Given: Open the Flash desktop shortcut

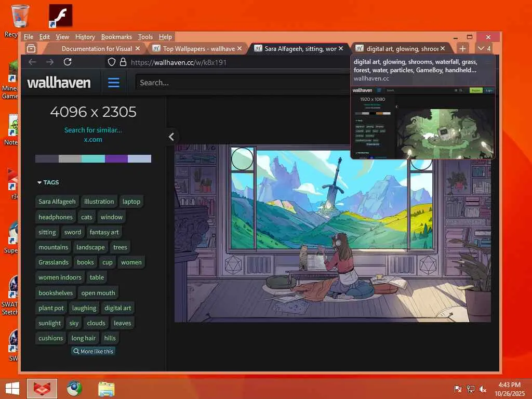Looking at the screenshot, I should coord(60,16).
